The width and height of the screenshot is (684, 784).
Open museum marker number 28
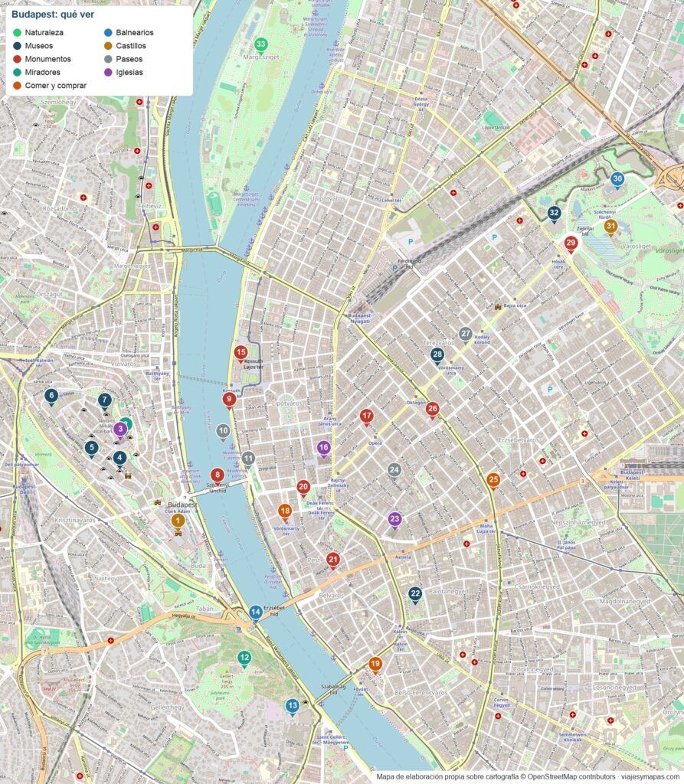click(437, 355)
